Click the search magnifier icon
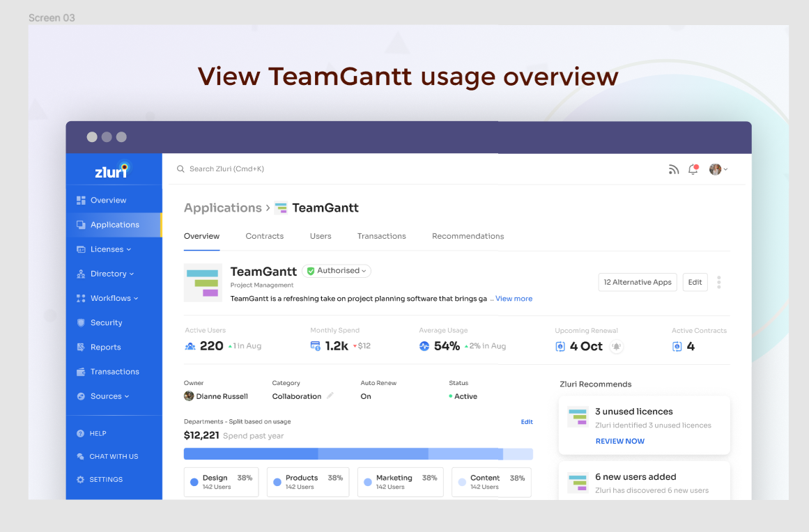Image resolution: width=809 pixels, height=532 pixels. tap(180, 169)
